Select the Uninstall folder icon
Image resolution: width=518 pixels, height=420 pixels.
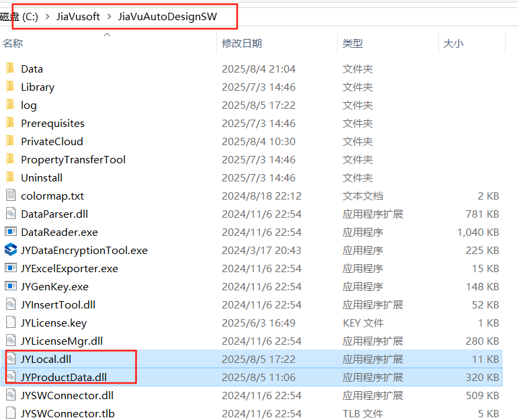click(10, 177)
